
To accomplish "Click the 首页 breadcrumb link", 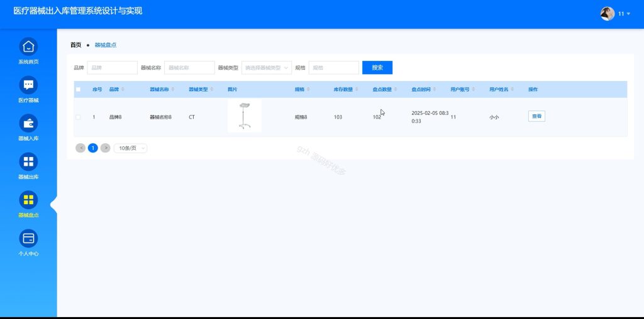I will (x=75, y=45).
